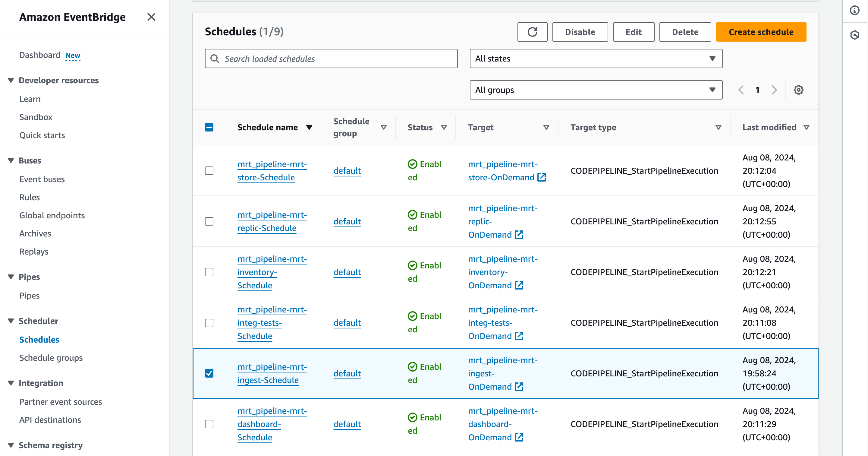Go to Event buses
This screenshot has height=456, width=868.
click(42, 179)
